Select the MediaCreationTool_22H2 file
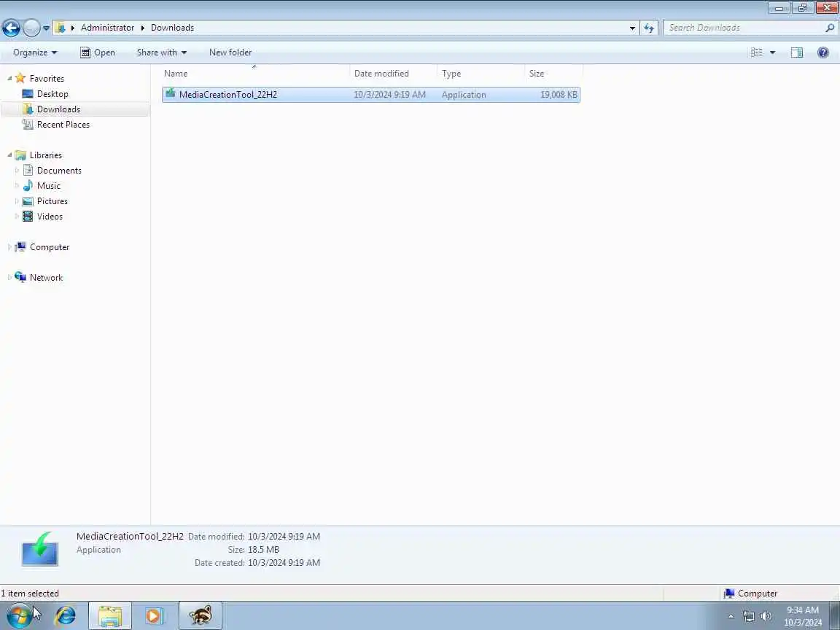This screenshot has width=840, height=630. coord(370,95)
